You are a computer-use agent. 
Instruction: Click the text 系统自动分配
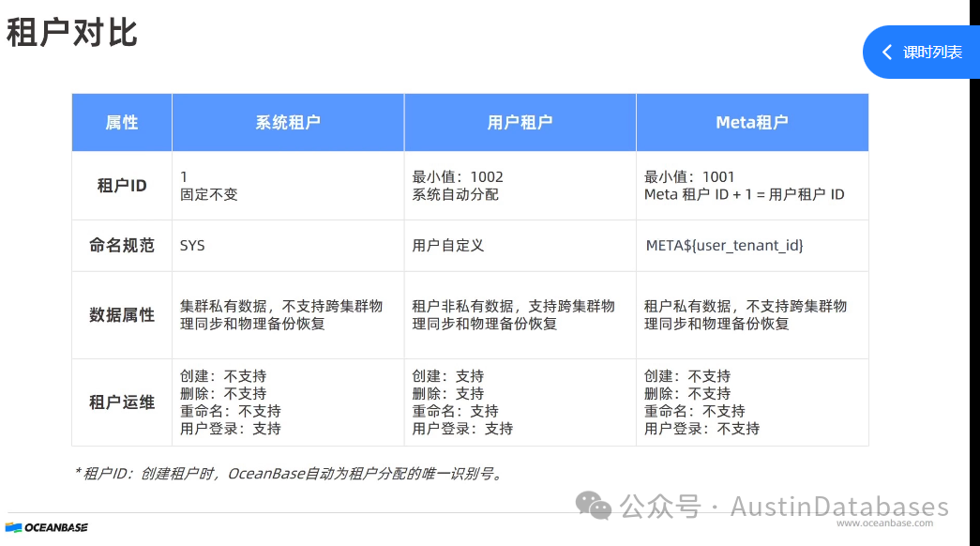tap(455, 194)
